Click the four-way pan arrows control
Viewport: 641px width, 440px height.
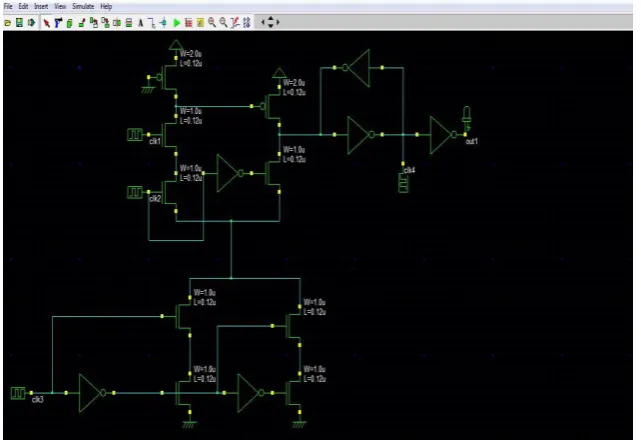click(x=270, y=22)
